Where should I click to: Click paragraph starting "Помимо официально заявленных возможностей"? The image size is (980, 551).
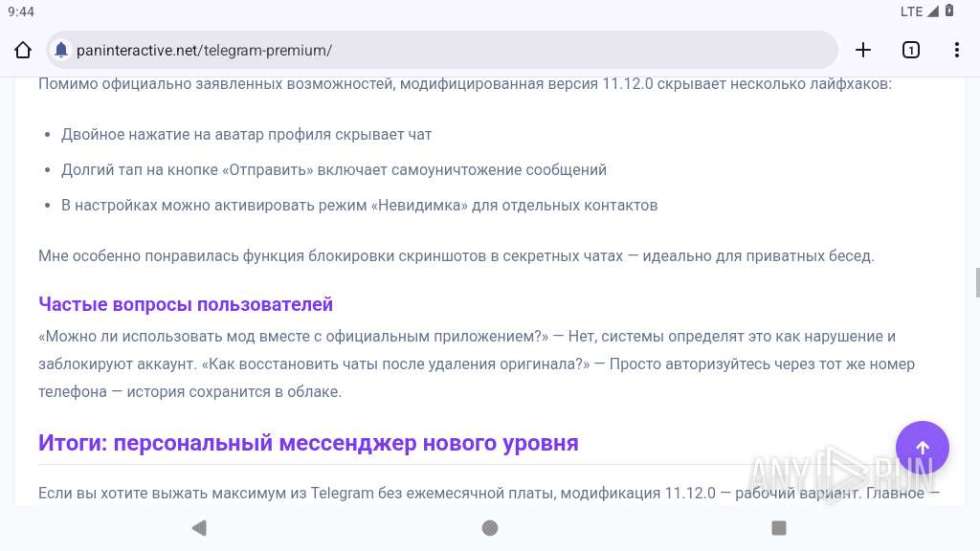pos(465,84)
